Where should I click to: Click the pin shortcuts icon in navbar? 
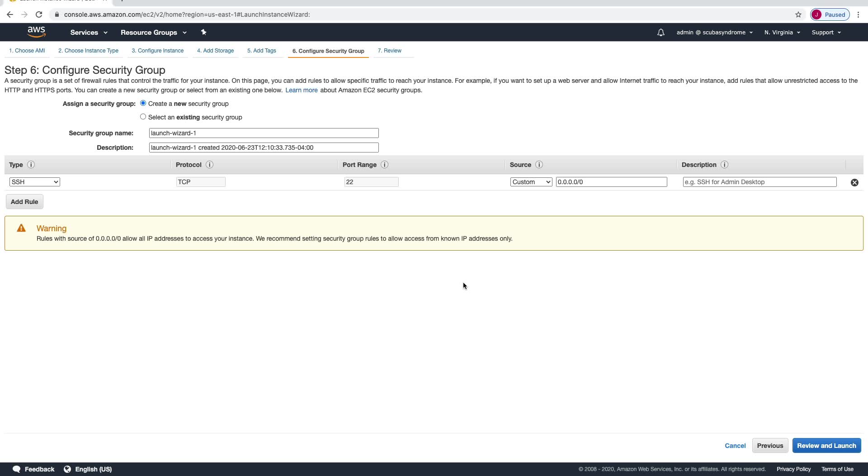[203, 32]
